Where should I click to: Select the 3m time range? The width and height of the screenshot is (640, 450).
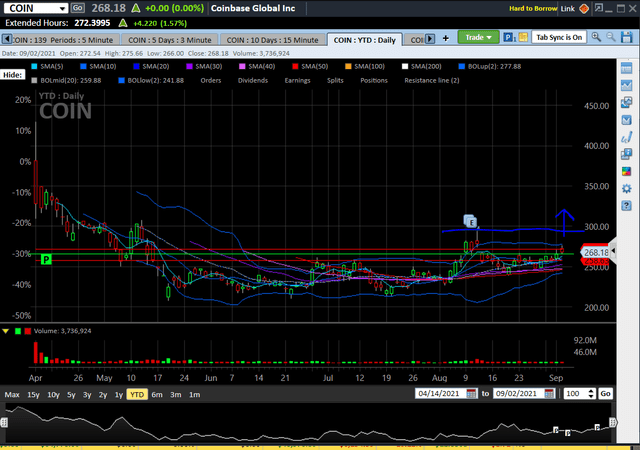pyautogui.click(x=176, y=394)
